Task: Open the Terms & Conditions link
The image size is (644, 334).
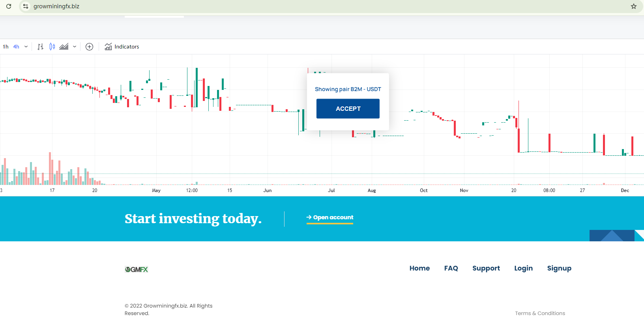Action: 540,313
